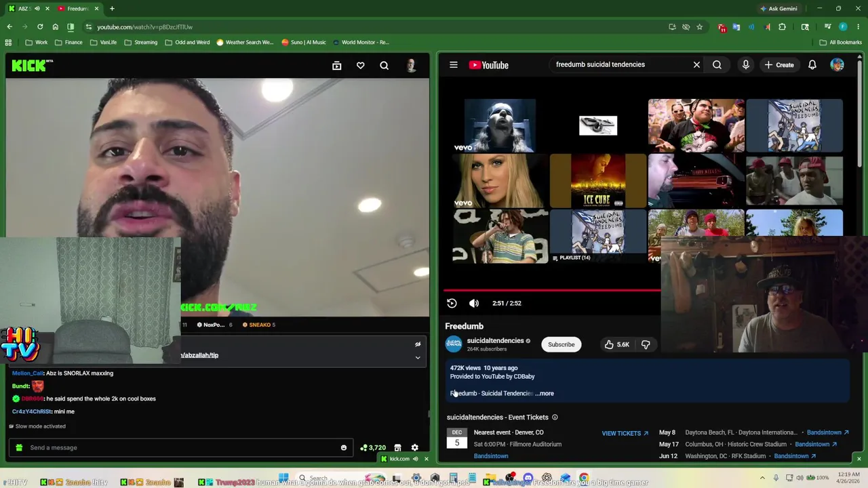Select the Ice Cube suggested video thumbnail
Viewport: 868px width, 488px height.
click(x=597, y=180)
